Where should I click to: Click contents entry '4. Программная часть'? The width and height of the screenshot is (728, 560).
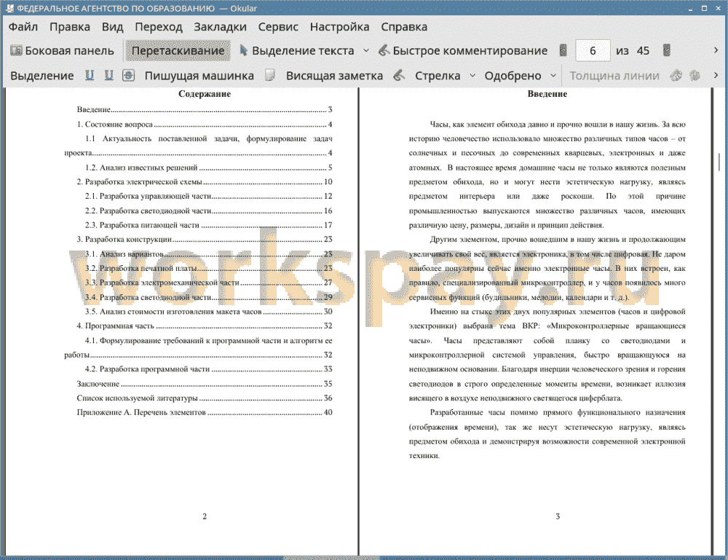pyautogui.click(x=205, y=326)
